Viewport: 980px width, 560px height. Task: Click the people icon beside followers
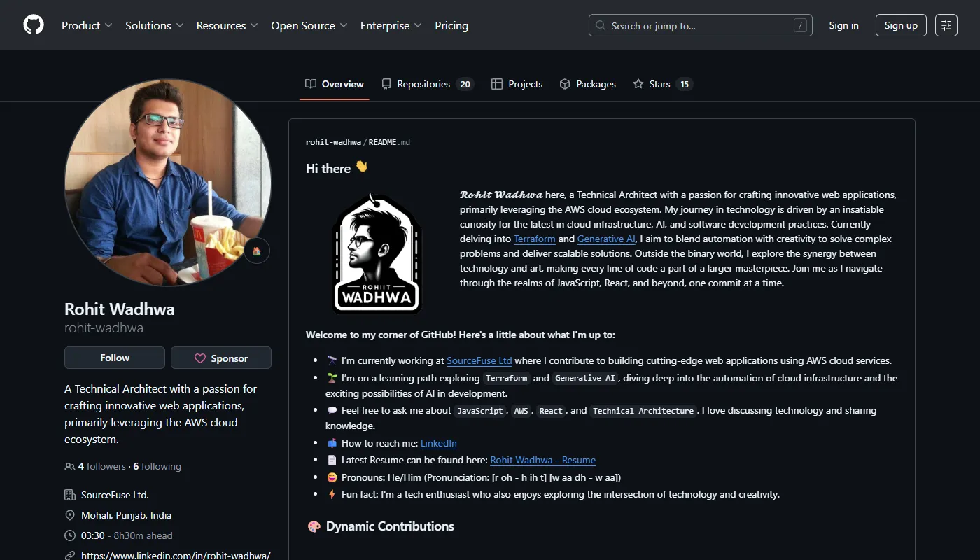click(x=70, y=466)
